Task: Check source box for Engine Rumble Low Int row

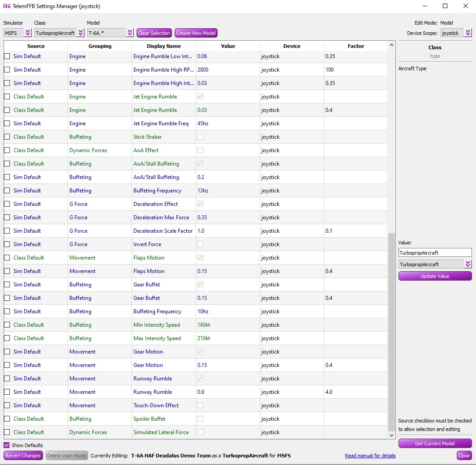Action: pos(7,56)
